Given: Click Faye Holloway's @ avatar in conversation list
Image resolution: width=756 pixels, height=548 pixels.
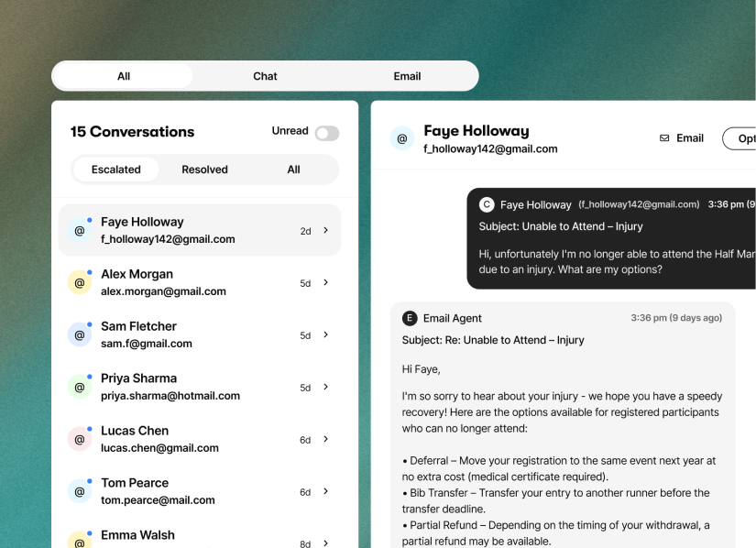Looking at the screenshot, I should click(80, 231).
